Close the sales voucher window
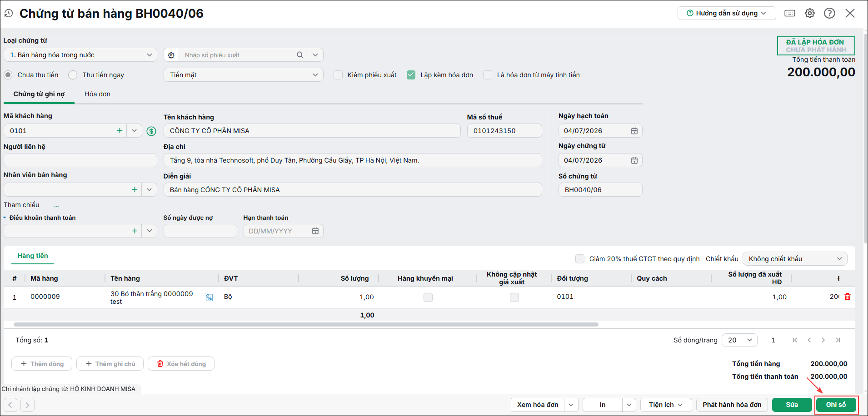Viewport: 868px width, 416px height. (850, 13)
